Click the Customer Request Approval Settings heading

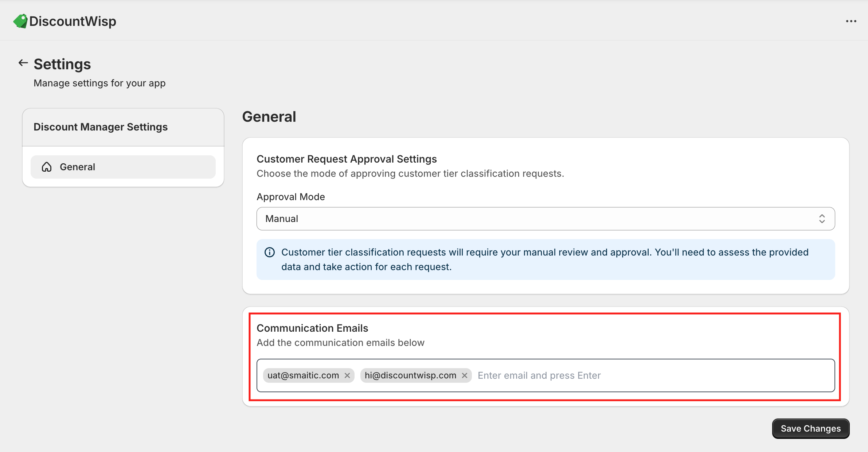(347, 159)
